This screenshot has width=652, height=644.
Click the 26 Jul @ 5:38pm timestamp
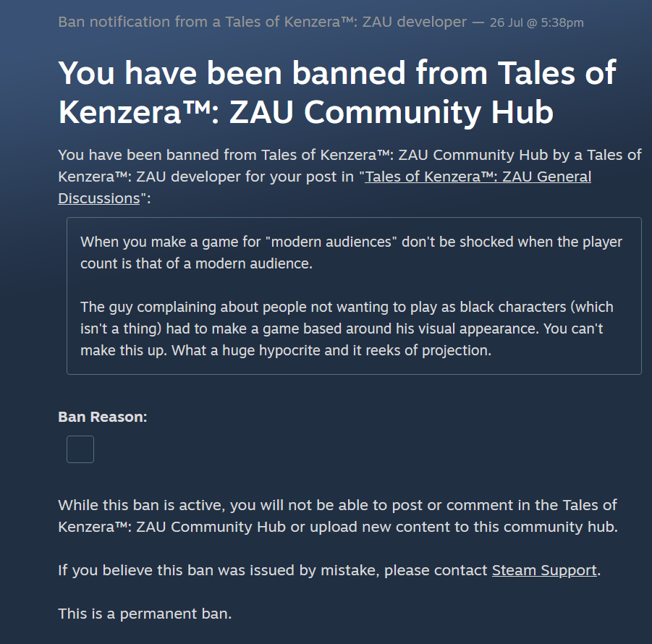click(x=536, y=22)
